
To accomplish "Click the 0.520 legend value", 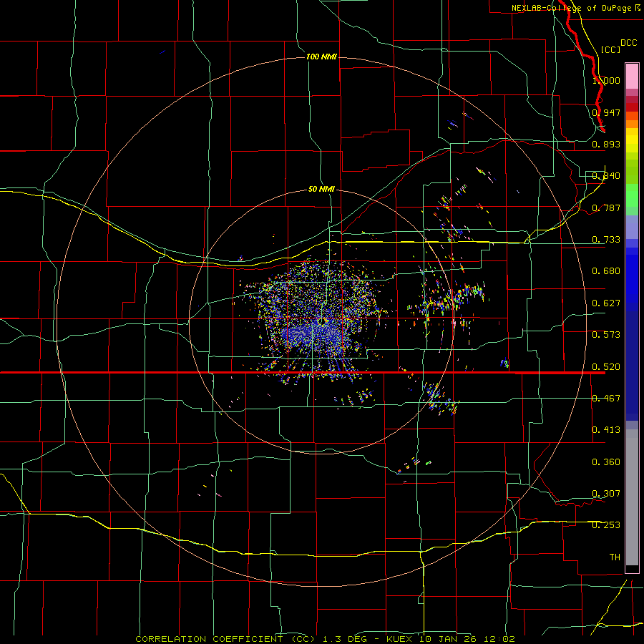I will (606, 367).
